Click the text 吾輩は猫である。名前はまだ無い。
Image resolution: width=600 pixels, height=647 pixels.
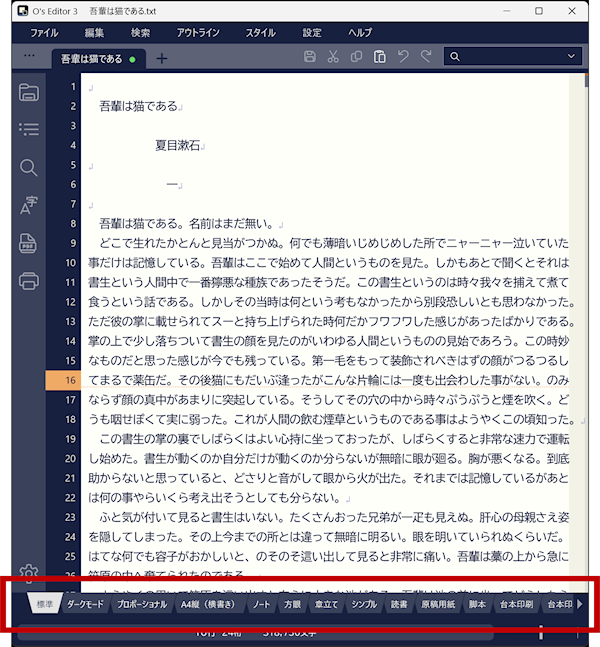coord(187,224)
